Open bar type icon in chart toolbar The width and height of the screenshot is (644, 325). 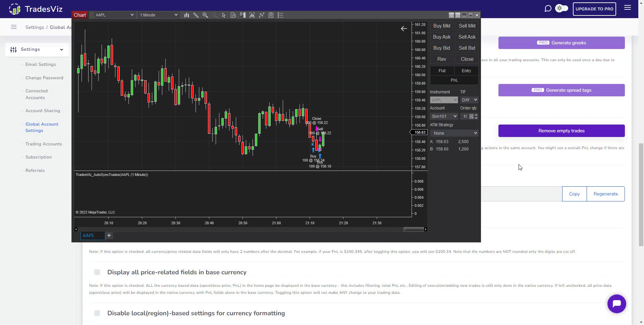[186, 15]
